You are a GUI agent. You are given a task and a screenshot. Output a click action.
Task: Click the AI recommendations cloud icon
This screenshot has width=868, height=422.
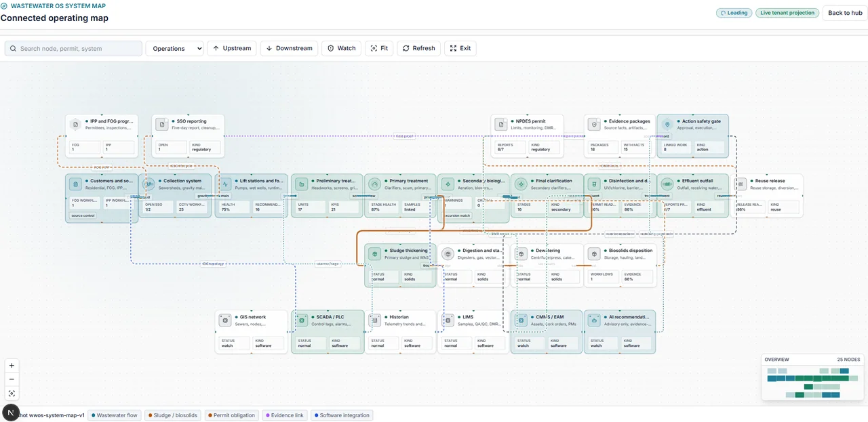point(594,320)
